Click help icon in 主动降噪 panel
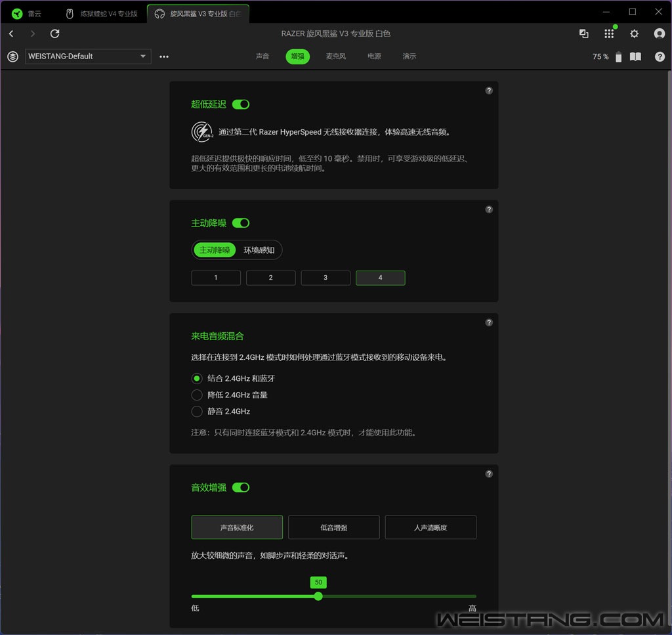 (x=489, y=209)
